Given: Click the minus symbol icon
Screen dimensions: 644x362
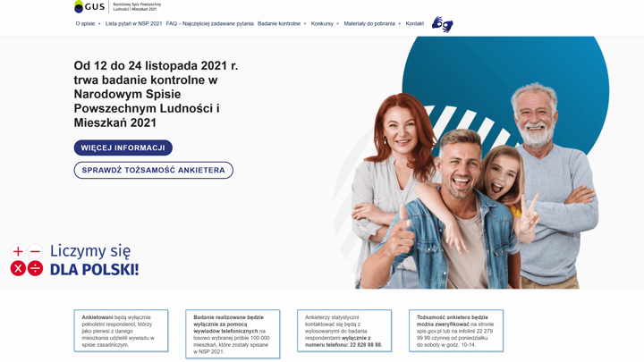Looking at the screenshot, I should pyautogui.click(x=35, y=251).
